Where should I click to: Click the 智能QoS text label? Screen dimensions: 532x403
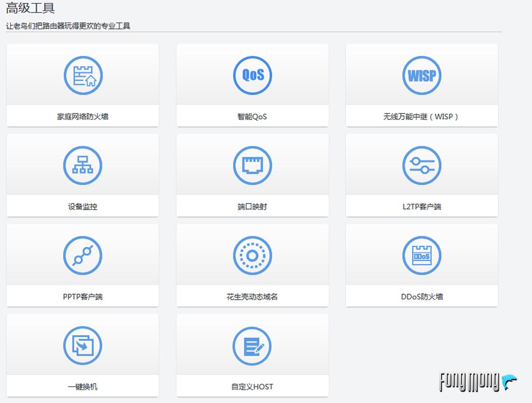click(252, 116)
